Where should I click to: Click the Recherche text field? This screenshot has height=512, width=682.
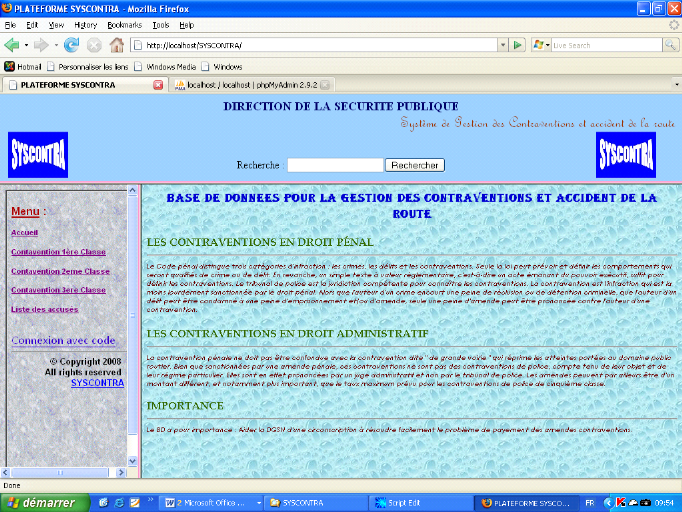point(335,165)
